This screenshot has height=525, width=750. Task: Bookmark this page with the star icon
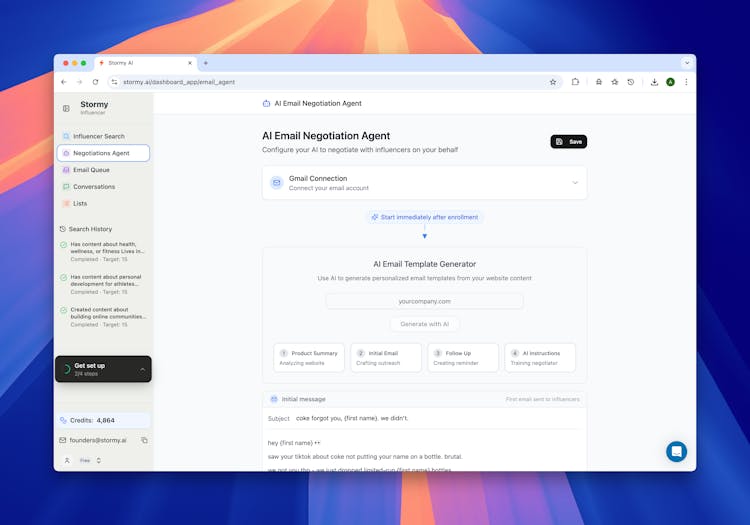pyautogui.click(x=552, y=82)
